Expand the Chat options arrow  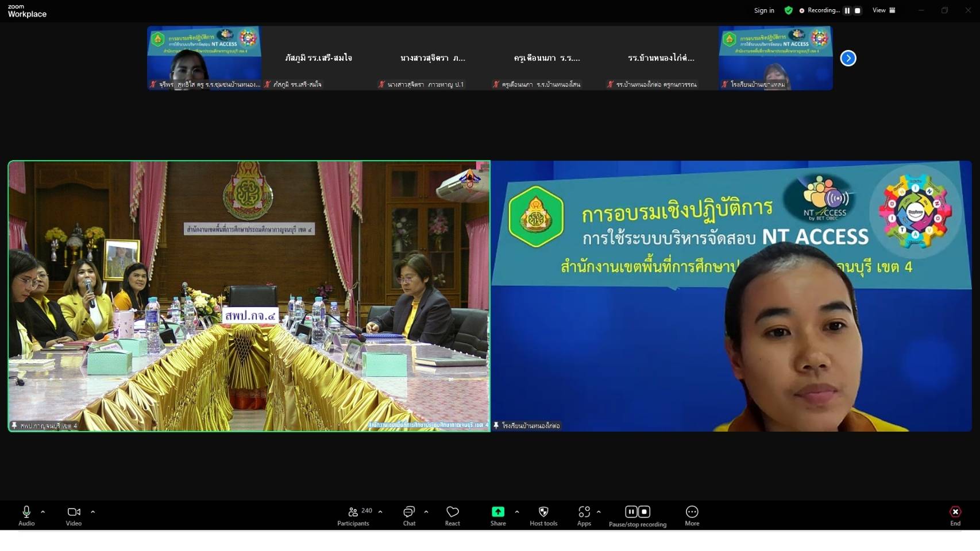click(x=426, y=511)
